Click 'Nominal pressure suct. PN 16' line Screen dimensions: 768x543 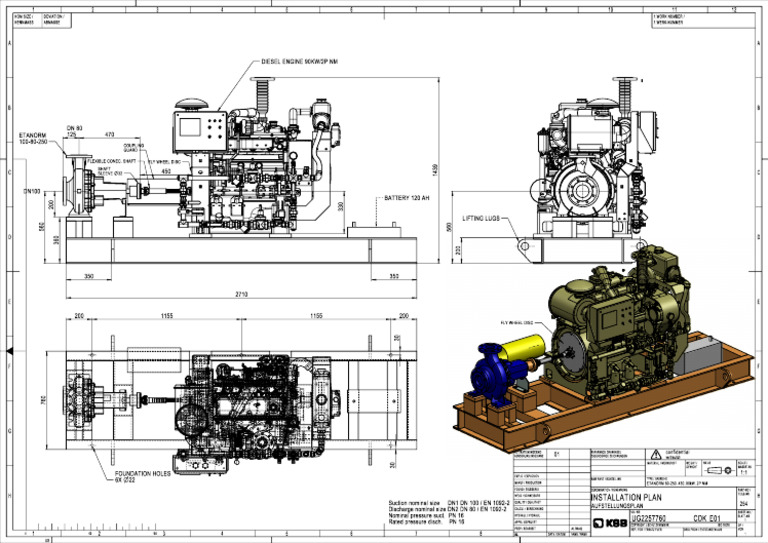point(426,516)
